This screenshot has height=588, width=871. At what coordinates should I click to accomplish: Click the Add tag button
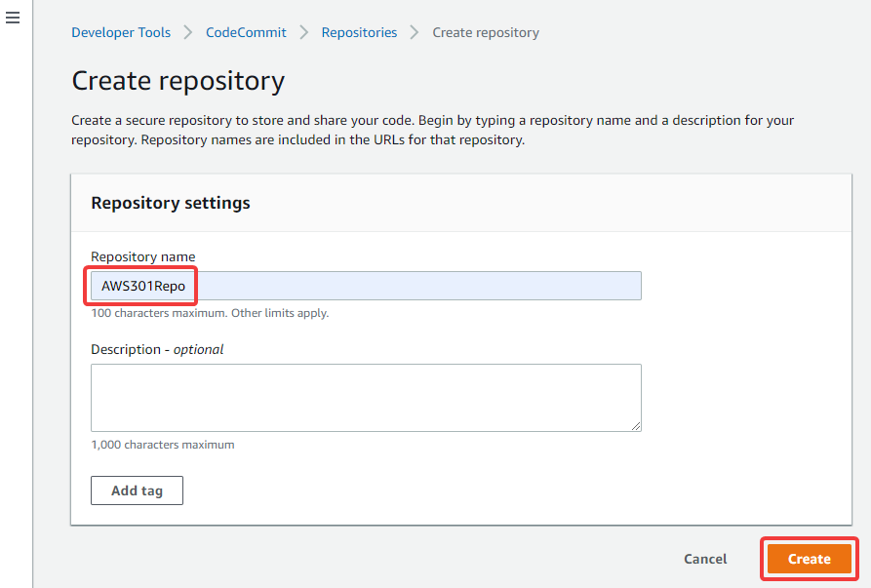click(x=137, y=490)
